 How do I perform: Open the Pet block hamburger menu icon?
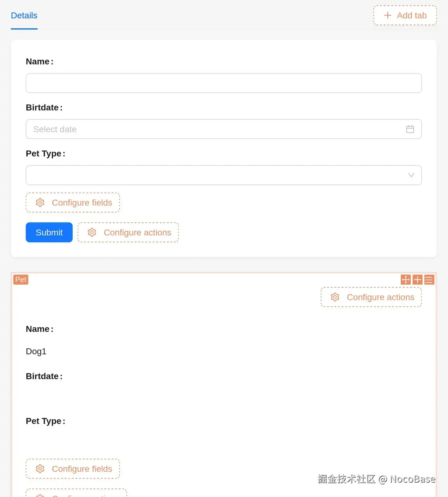[429, 280]
